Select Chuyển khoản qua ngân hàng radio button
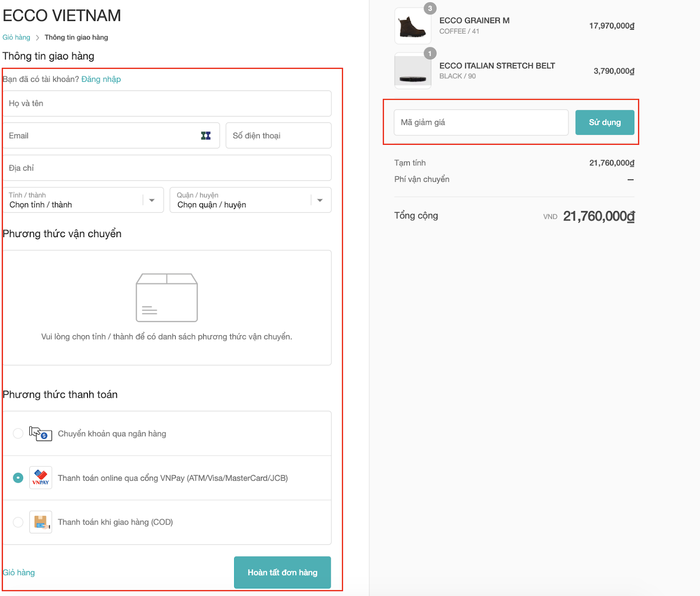700x596 pixels. (x=18, y=433)
